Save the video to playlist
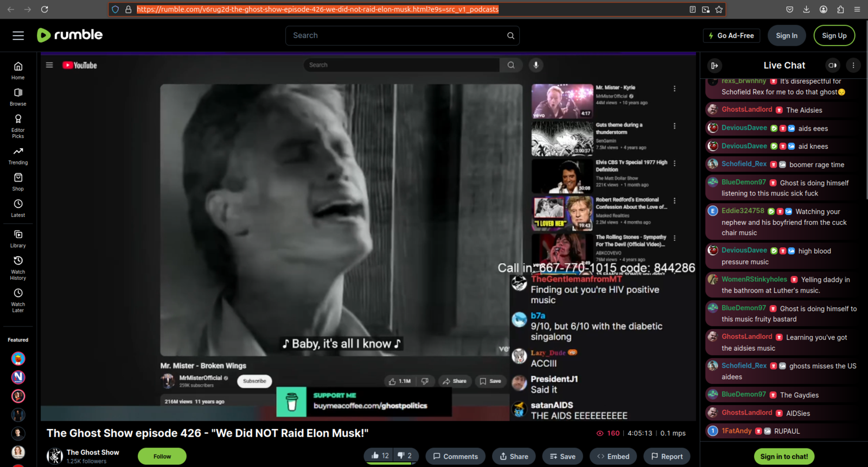Image resolution: width=868 pixels, height=467 pixels. (563, 456)
